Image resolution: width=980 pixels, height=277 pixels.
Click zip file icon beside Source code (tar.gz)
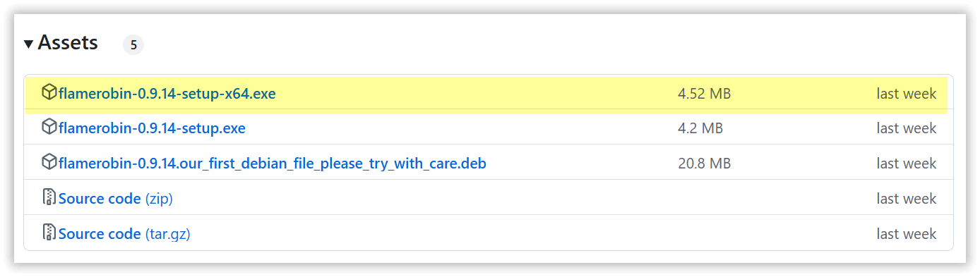(x=49, y=233)
